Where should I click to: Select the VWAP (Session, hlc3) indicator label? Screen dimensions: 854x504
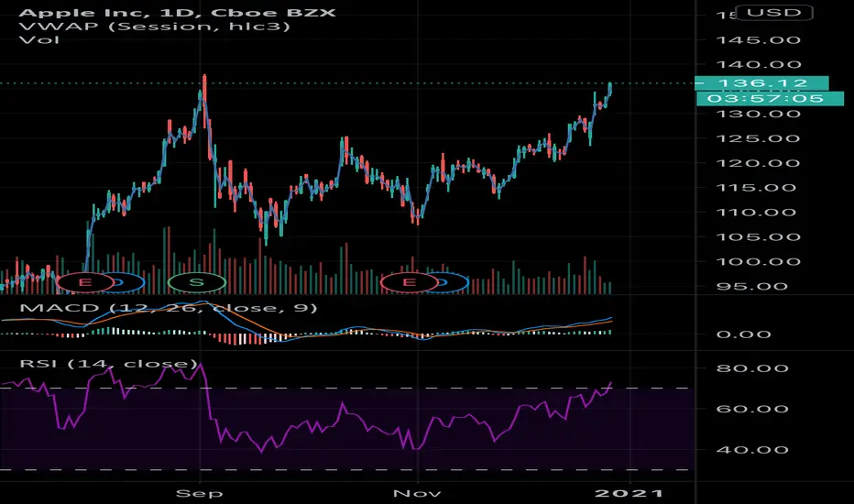coord(154,27)
